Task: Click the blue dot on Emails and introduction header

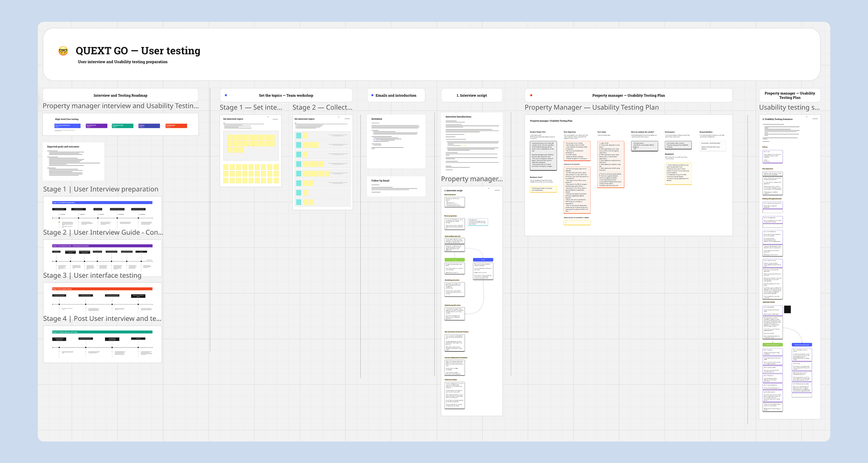Action: click(x=372, y=95)
